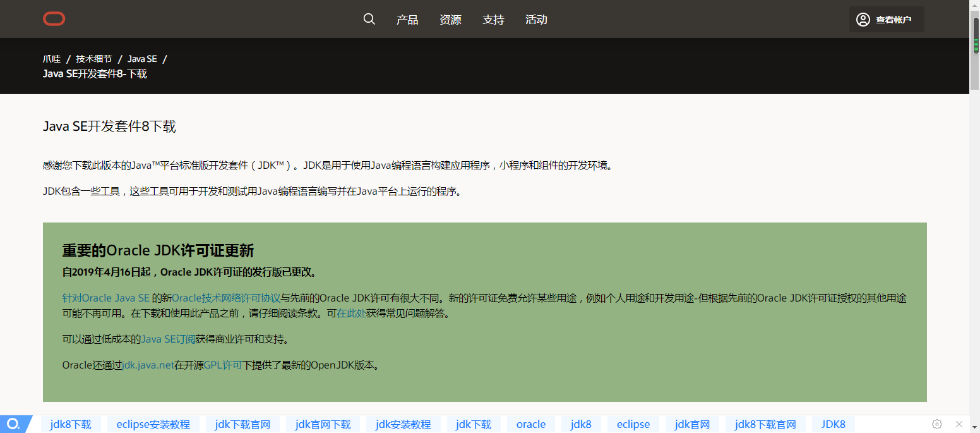
Task: Open the 活动 menu
Action: (x=536, y=20)
